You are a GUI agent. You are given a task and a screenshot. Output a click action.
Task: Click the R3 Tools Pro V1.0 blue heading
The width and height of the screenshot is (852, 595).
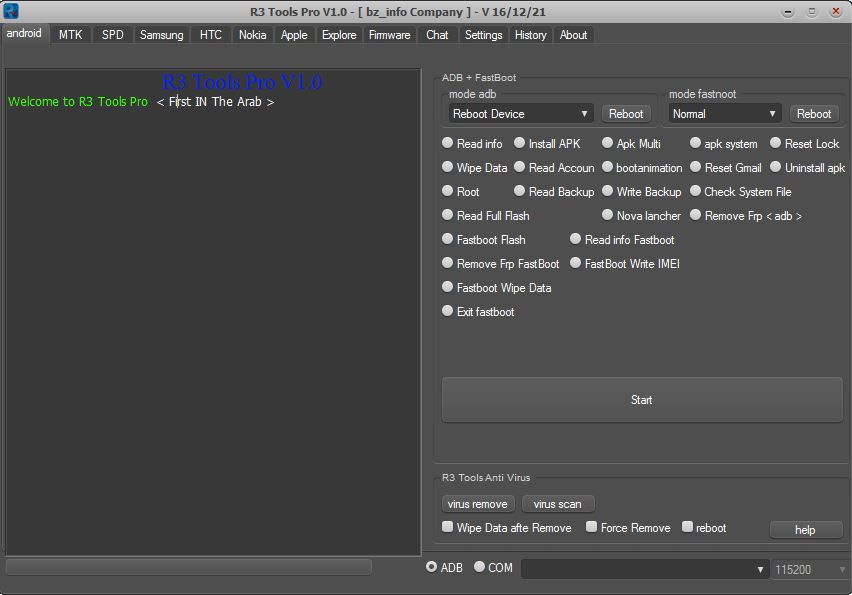point(242,82)
